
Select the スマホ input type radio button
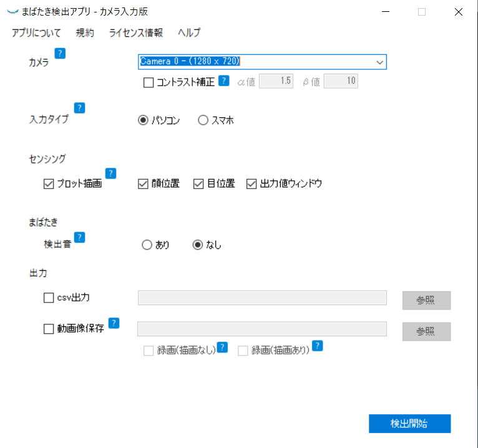click(203, 120)
